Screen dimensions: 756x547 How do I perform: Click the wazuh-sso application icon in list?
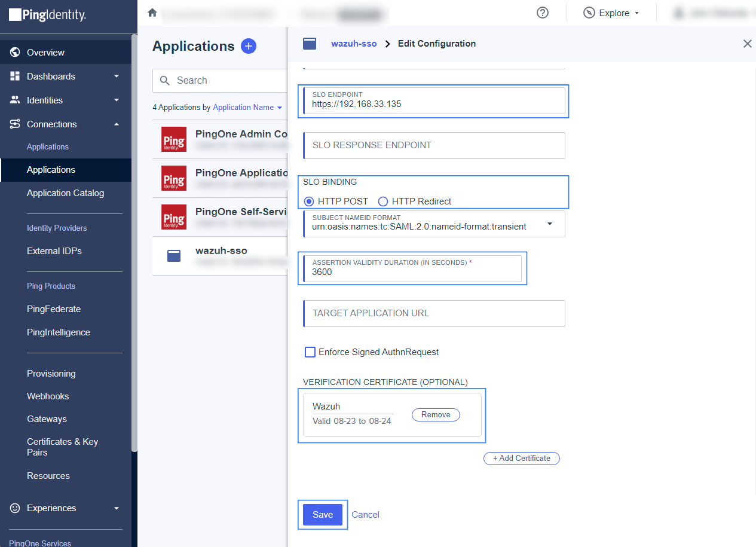pyautogui.click(x=174, y=256)
